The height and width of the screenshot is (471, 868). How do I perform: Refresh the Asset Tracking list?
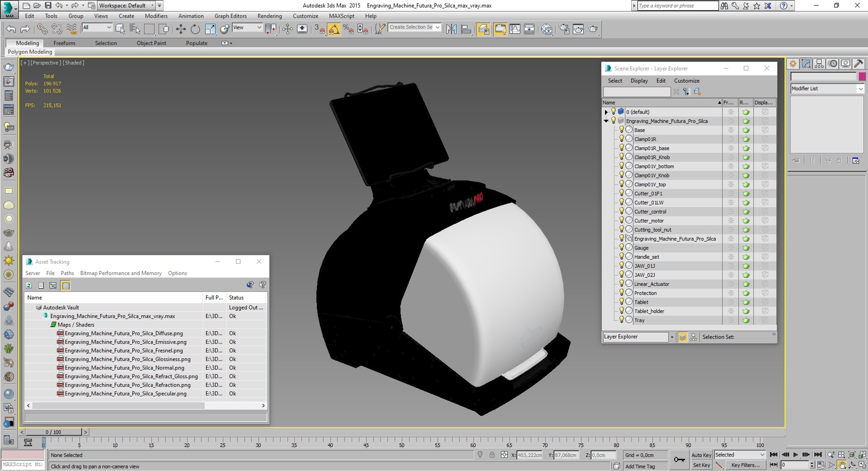[29, 285]
